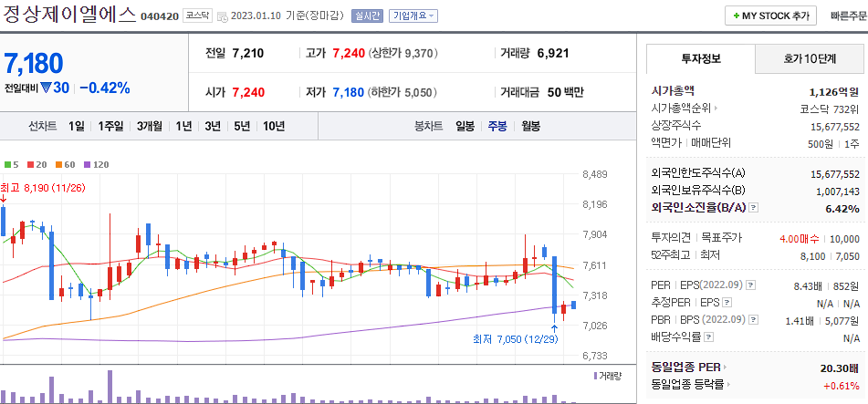Click the stock code 040420
This screenshot has width=868, height=404.
tap(160, 16)
